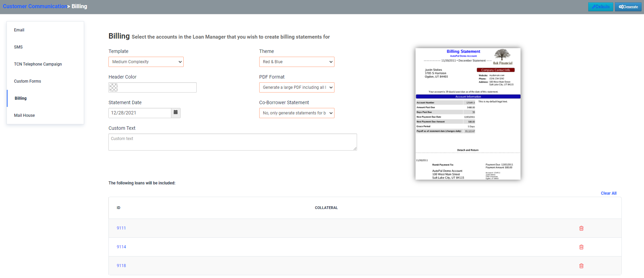
Task: Open the Template dropdown
Action: 146,62
